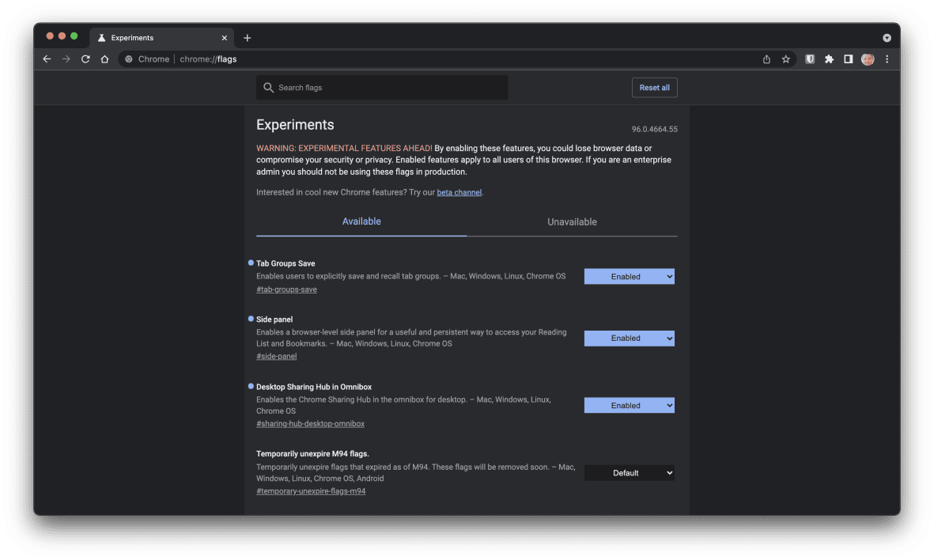Go back using the back arrow
This screenshot has width=934, height=560.
(x=47, y=59)
